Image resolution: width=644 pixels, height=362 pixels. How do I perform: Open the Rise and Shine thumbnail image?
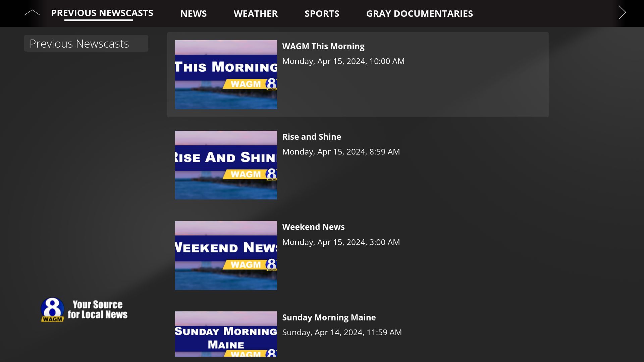(226, 165)
